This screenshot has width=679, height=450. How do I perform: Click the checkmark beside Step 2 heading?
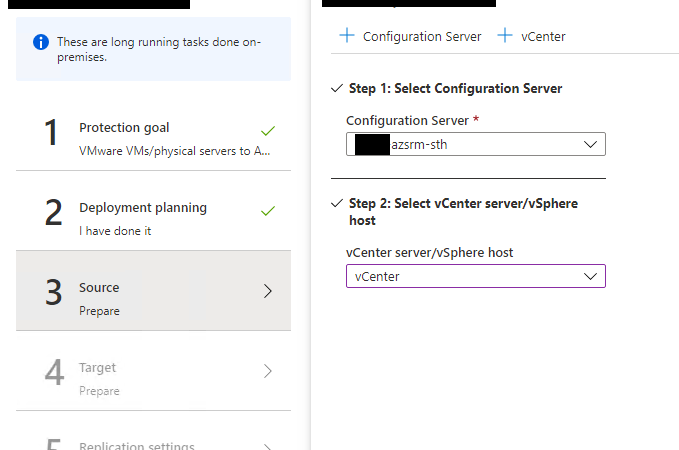[x=337, y=203]
